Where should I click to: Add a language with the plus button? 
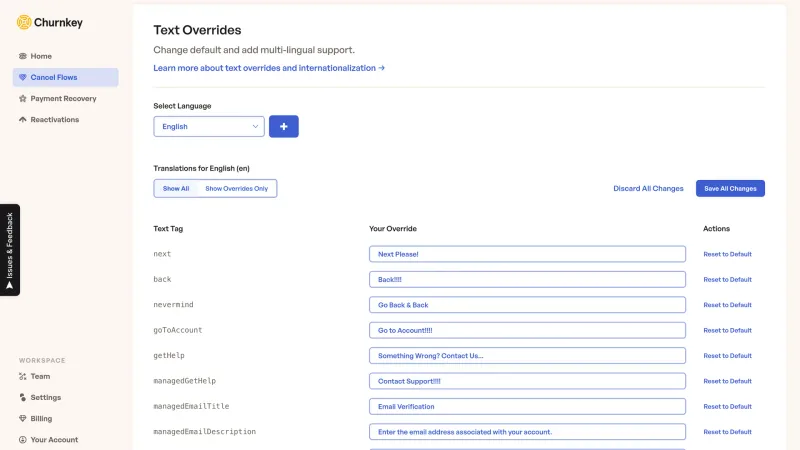point(284,127)
